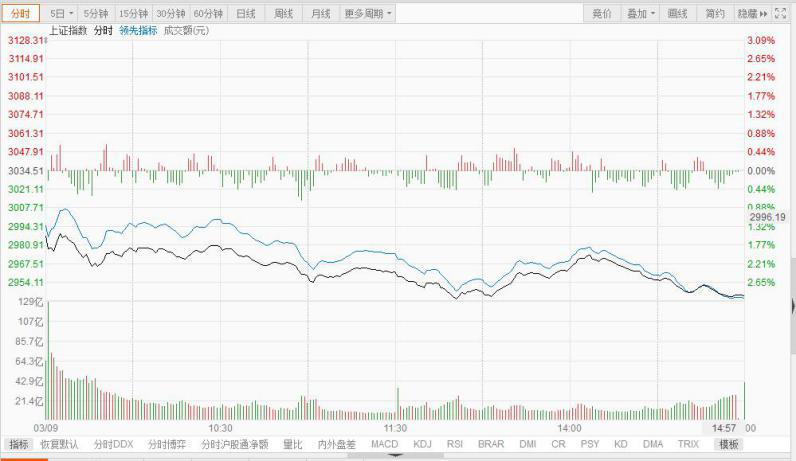Select the MACD indicator
The height and width of the screenshot is (461, 796).
(x=384, y=444)
